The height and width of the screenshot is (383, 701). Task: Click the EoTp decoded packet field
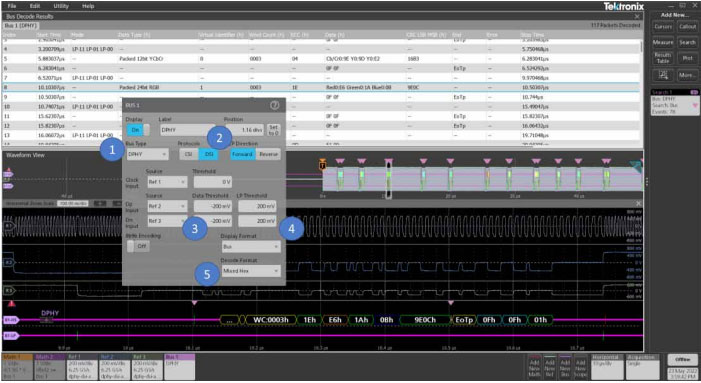pos(464,320)
